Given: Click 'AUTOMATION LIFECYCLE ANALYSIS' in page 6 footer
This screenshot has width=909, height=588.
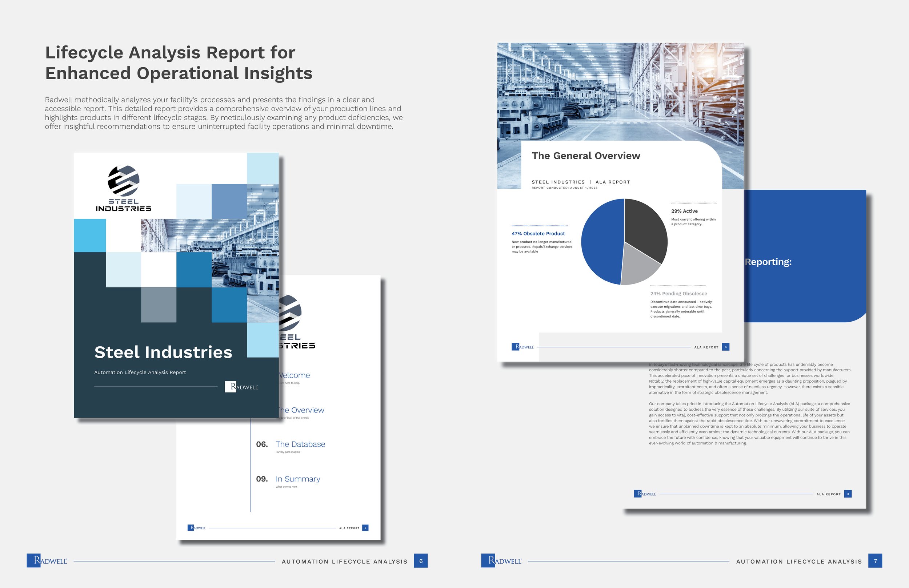Looking at the screenshot, I should pyautogui.click(x=344, y=561).
